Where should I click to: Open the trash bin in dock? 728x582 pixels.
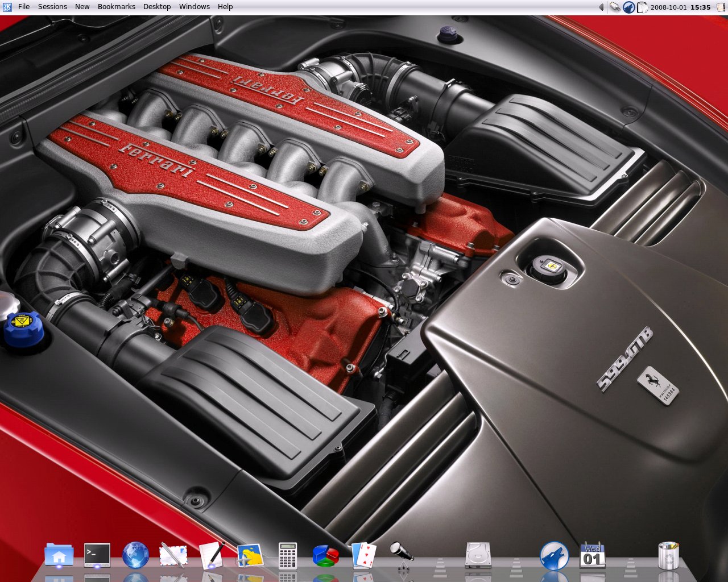coord(668,555)
